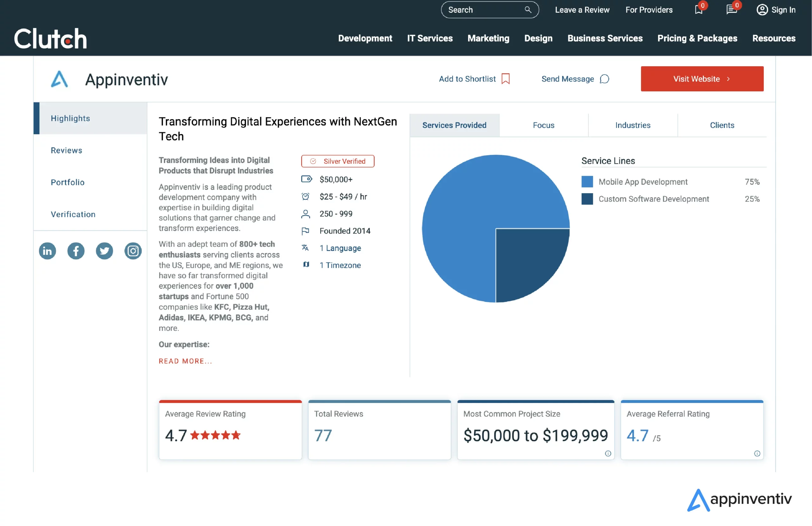
Task: Open the messages icon in header
Action: click(x=731, y=10)
